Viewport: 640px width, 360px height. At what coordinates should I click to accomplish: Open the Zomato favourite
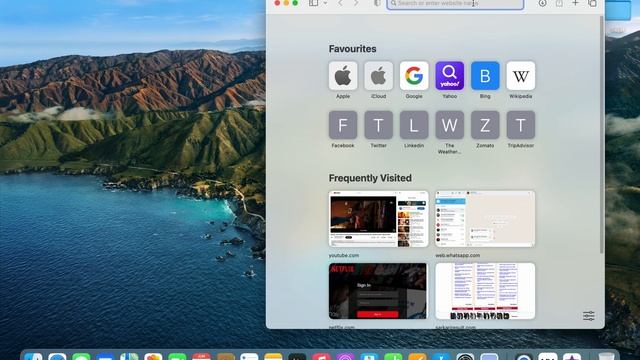point(485,125)
